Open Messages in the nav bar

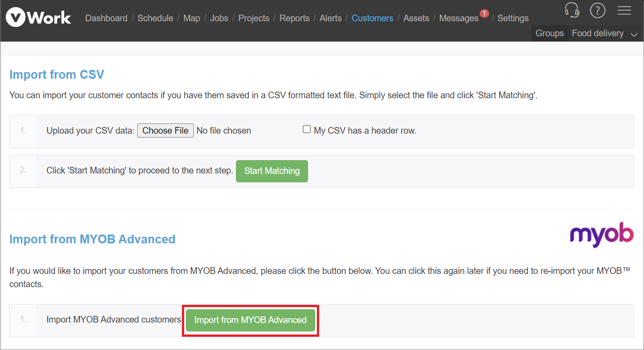coord(459,18)
